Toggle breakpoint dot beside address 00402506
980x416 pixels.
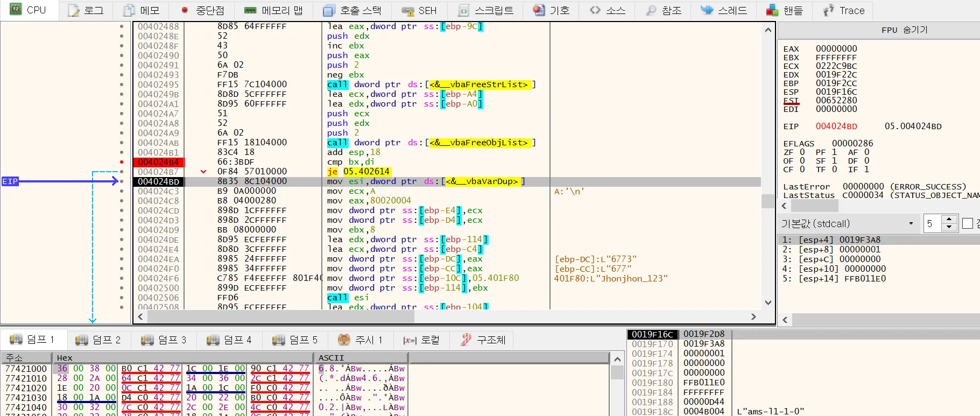(122, 298)
